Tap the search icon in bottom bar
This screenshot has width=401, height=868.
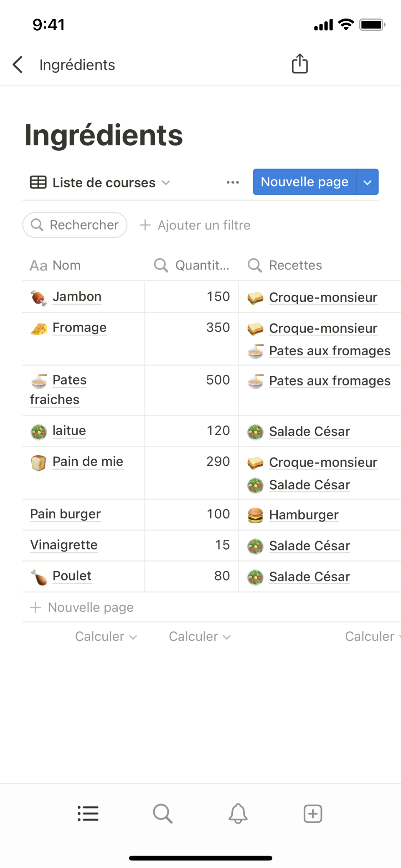163,813
